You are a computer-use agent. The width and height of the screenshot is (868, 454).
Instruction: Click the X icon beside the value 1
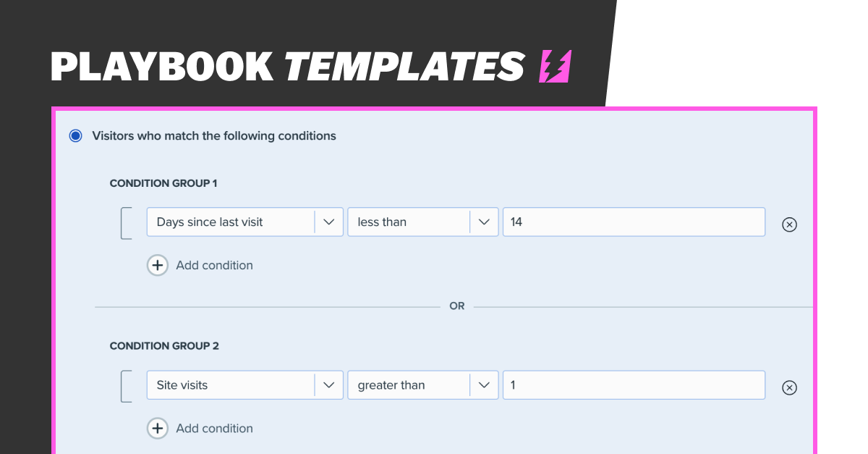click(789, 387)
